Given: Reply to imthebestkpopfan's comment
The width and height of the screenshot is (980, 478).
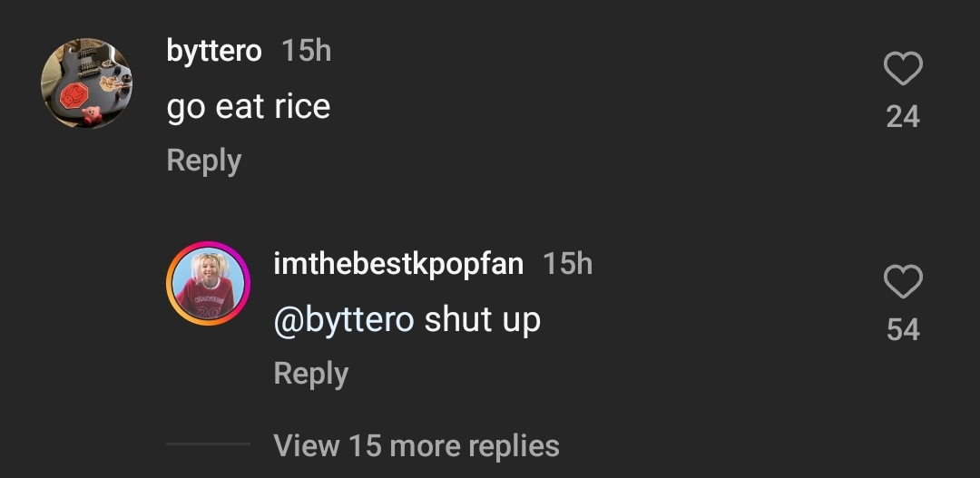Looking at the screenshot, I should click(310, 373).
